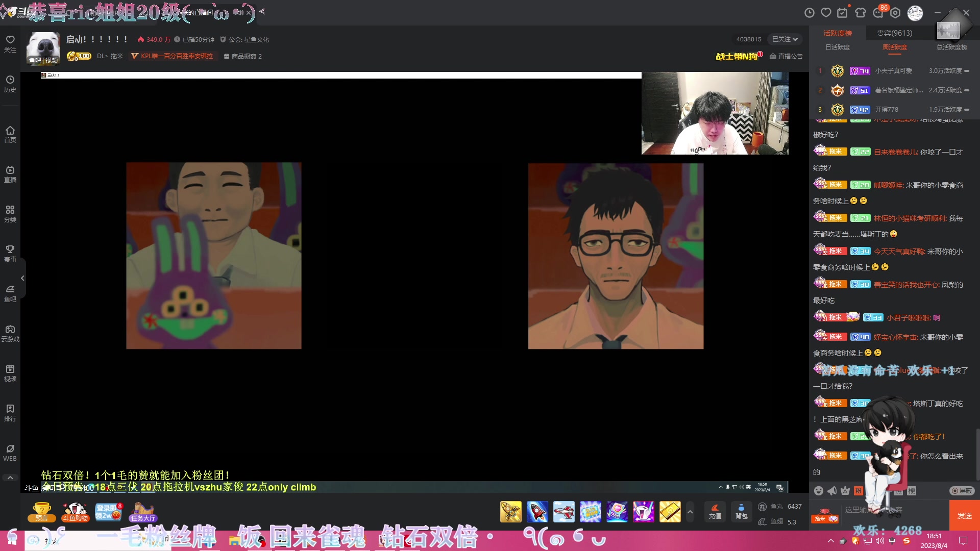Show hidden system tray icons
This screenshot has height=551, width=980.
pyautogui.click(x=830, y=541)
